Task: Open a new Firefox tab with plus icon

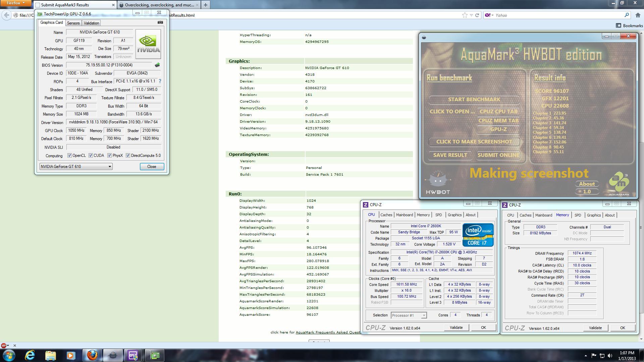Action: tap(205, 5)
